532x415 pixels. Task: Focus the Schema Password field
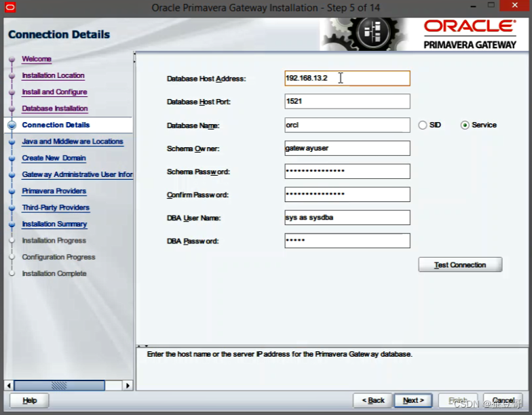tap(347, 171)
